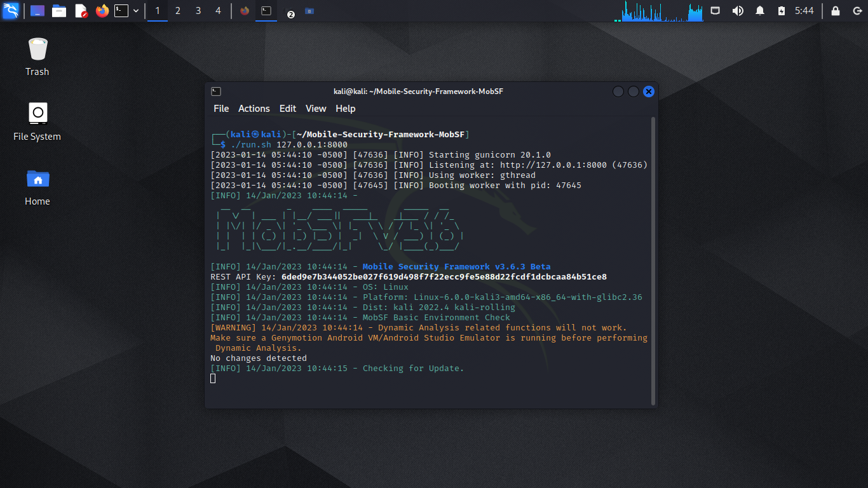Viewport: 868px width, 488px height.
Task: Click 'MobSF Basic Environment Check' line
Action: pos(360,318)
